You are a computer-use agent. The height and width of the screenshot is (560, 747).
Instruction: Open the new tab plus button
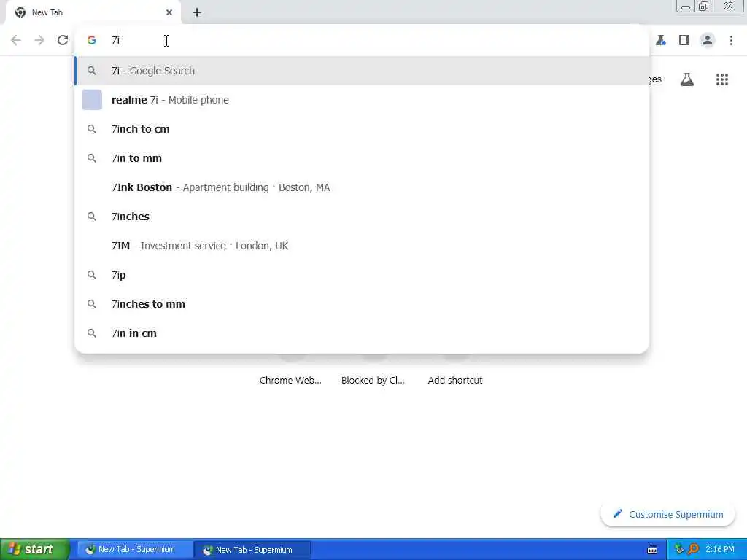pyautogui.click(x=197, y=12)
